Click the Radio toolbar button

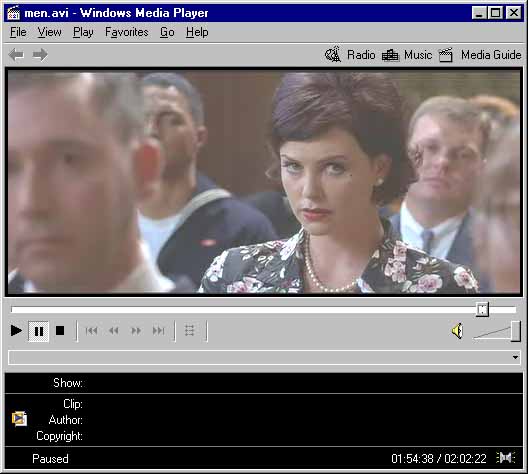(350, 55)
